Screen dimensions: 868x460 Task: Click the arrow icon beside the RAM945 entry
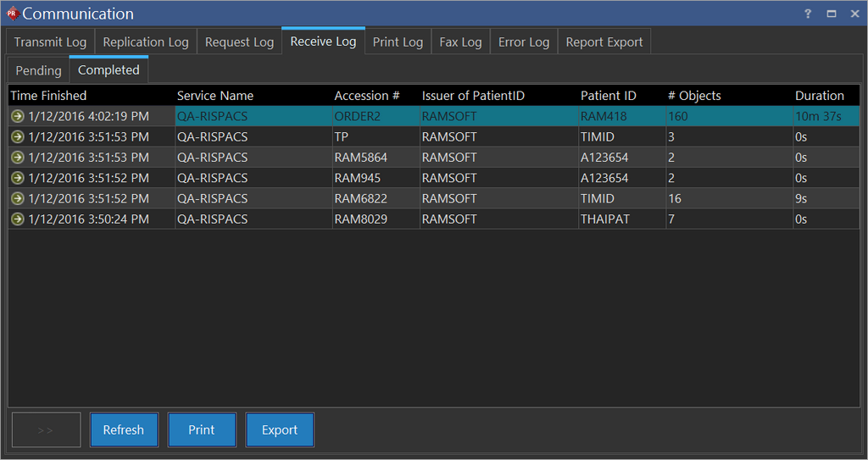tap(17, 178)
